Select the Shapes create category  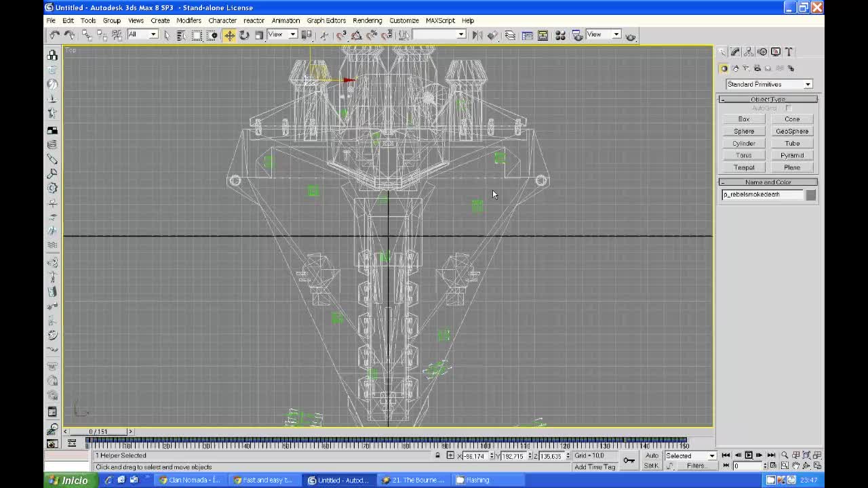pyautogui.click(x=735, y=68)
